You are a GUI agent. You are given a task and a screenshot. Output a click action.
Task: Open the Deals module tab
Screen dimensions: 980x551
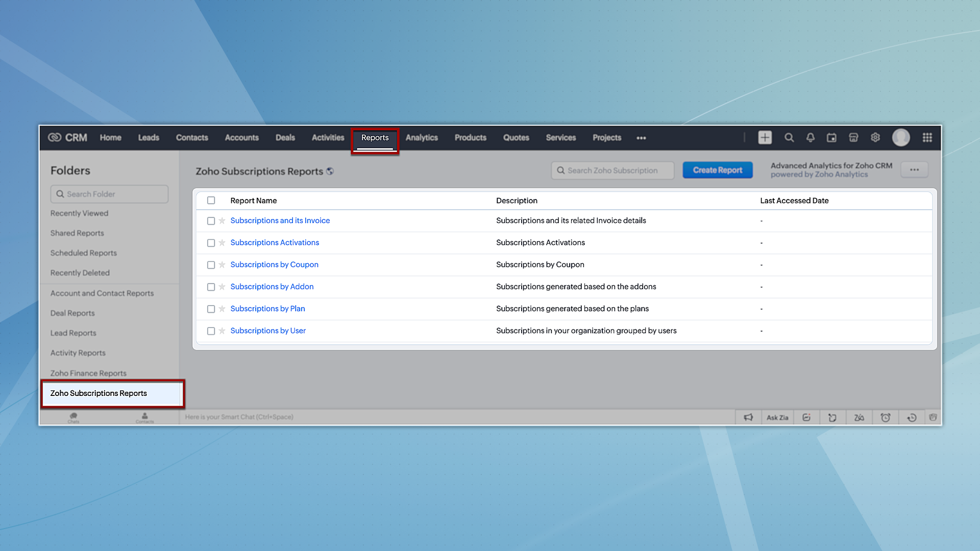click(285, 138)
